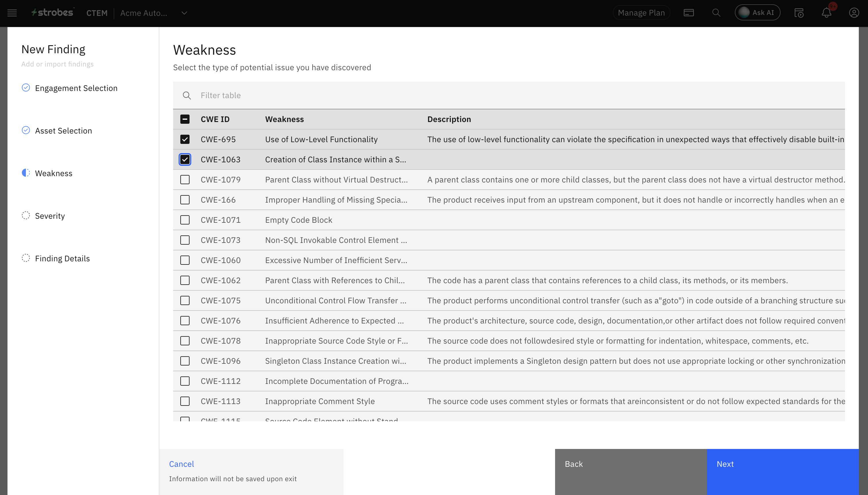
Task: Toggle the select-all header checkbox
Action: tap(185, 119)
